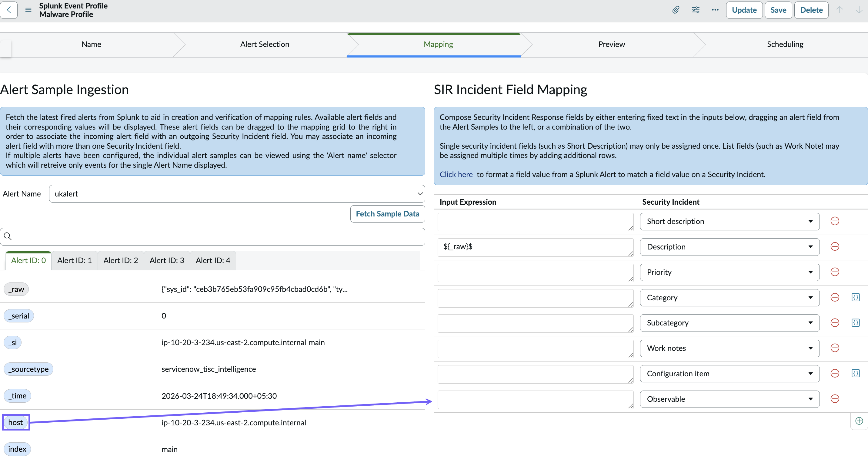Image resolution: width=868 pixels, height=462 pixels.
Task: Click the Description input containing ${_raw}$
Action: click(536, 247)
